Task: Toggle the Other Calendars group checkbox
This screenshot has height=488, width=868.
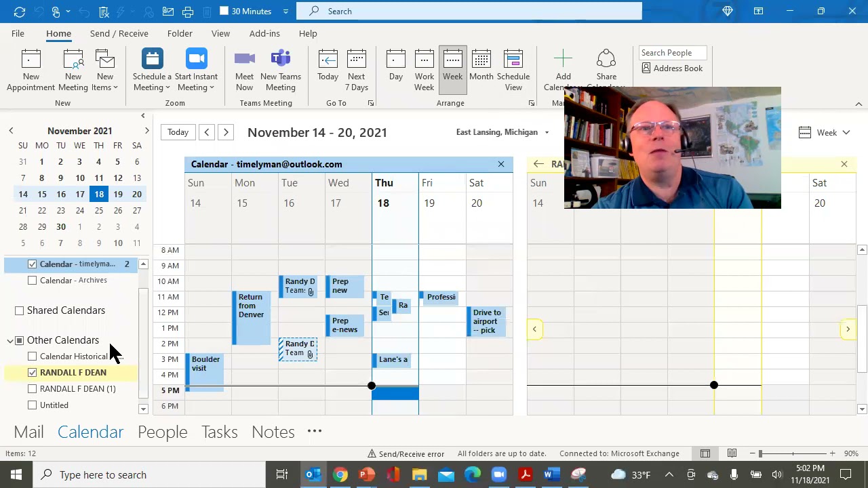Action: coord(19,340)
